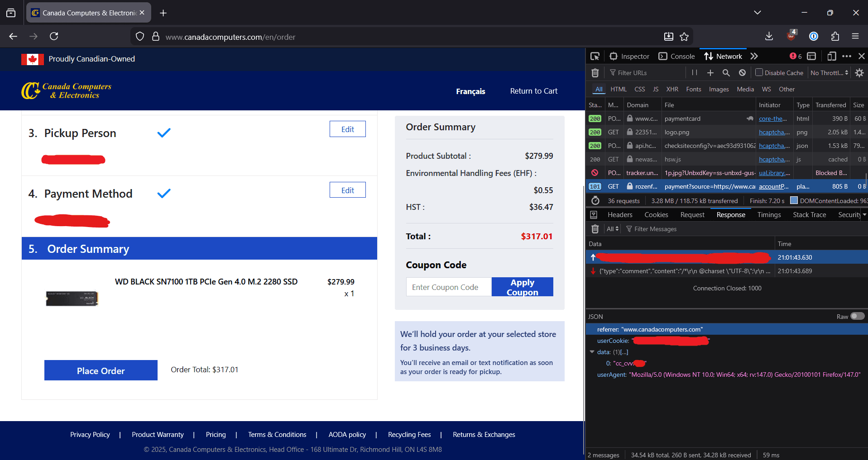
Task: Click the Enter Coupon Code field
Action: tap(449, 287)
